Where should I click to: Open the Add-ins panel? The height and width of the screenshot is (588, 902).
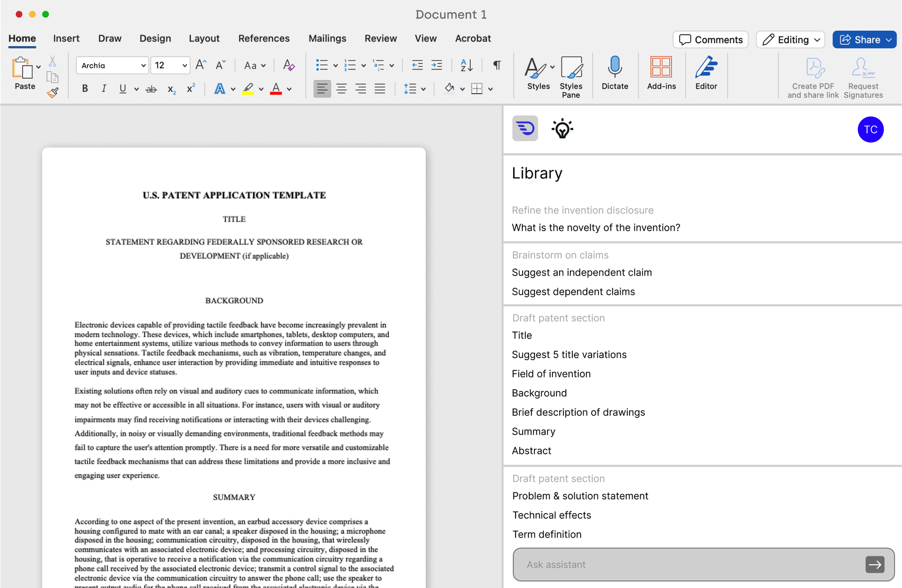pos(662,74)
